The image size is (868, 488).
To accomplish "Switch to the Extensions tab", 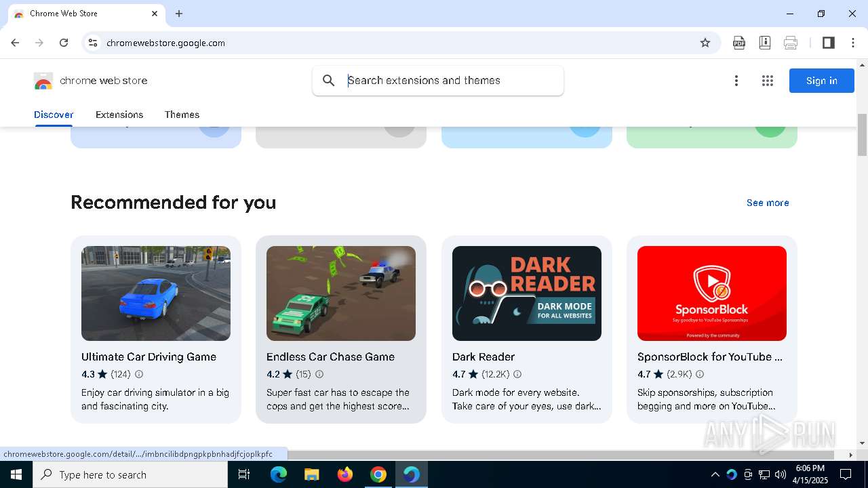I will click(119, 115).
